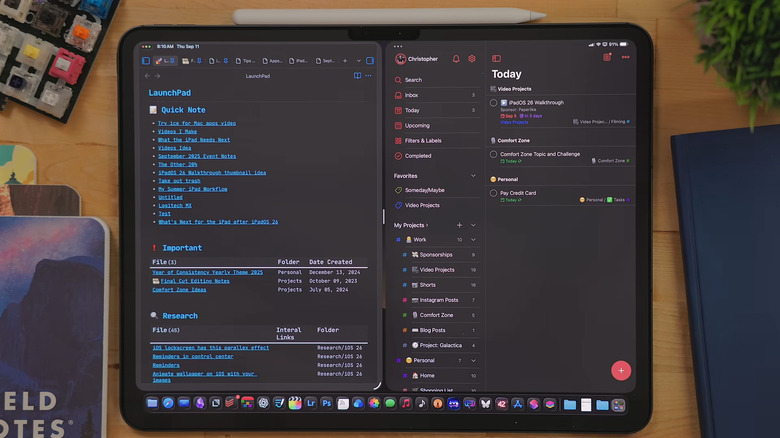The image size is (780, 438).
Task: Open Christopher's profile avatar
Action: point(400,59)
